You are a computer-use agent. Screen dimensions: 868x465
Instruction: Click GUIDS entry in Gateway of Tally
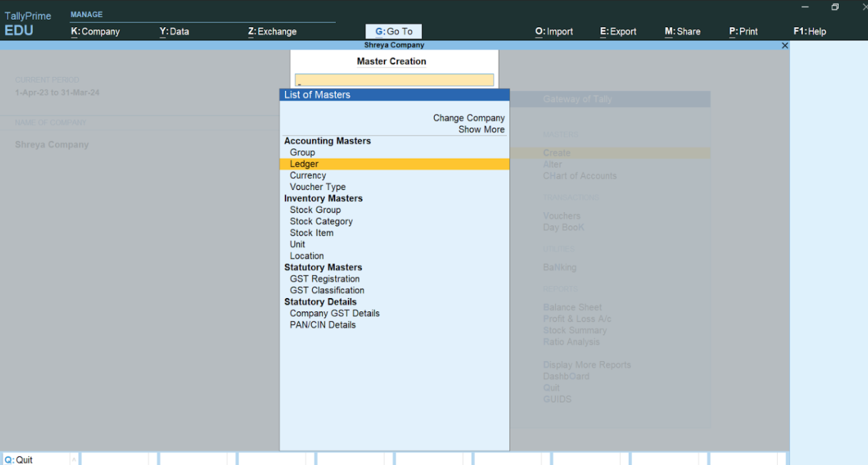coord(557,399)
